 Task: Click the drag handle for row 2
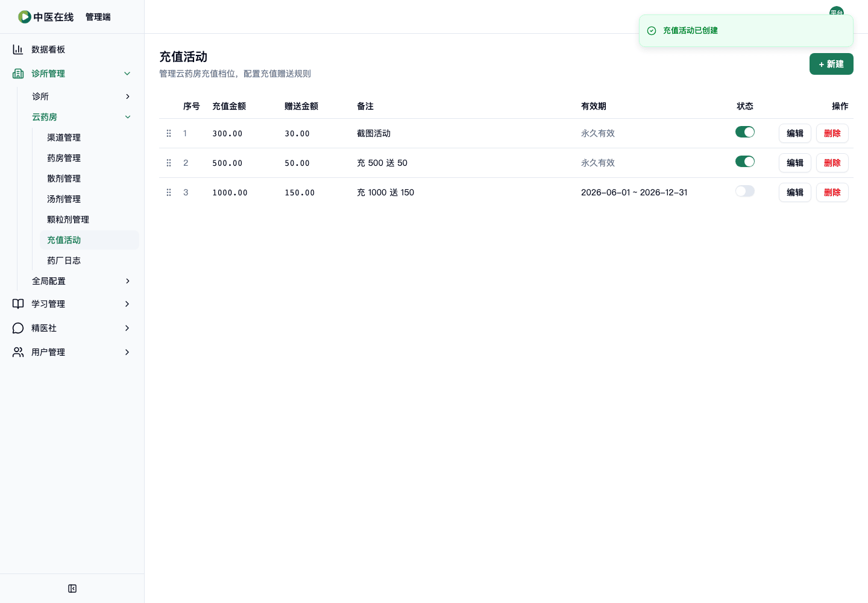[x=169, y=163]
